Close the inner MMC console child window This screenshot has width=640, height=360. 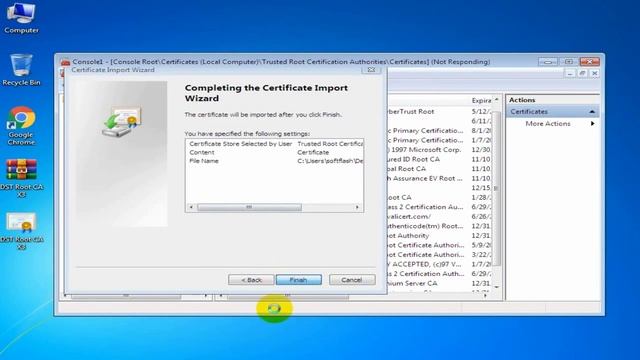click(x=594, y=73)
